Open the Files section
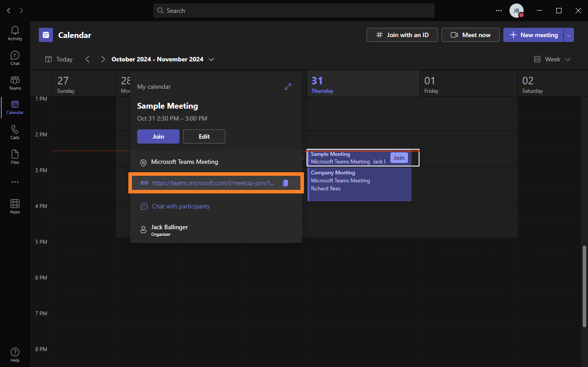The image size is (588, 367). 15,156
